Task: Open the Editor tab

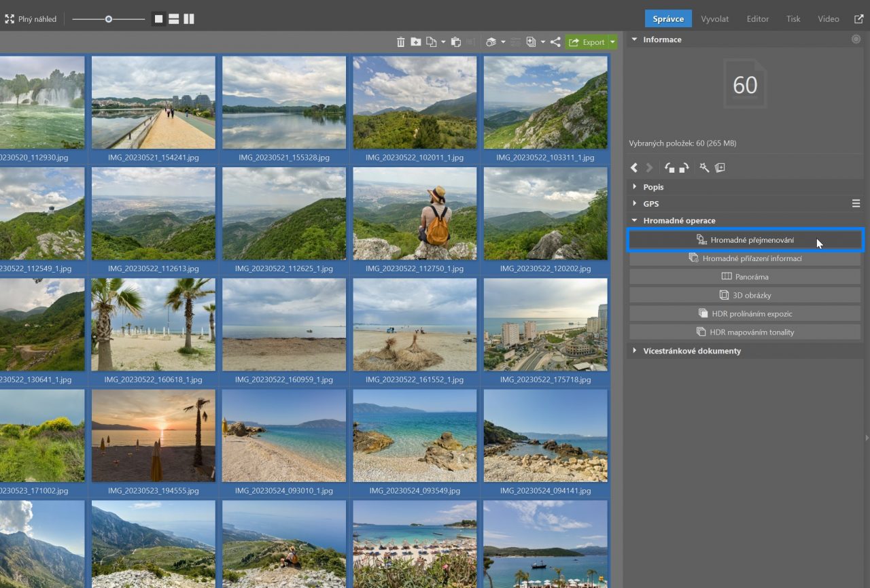Action: coord(757,19)
